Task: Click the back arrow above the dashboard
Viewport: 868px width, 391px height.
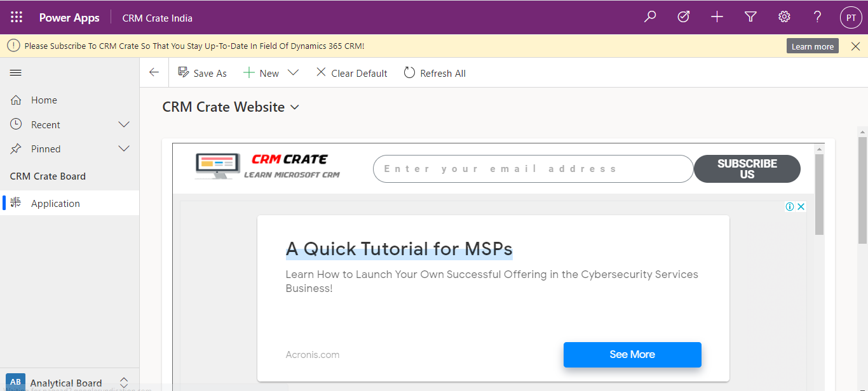Action: (153, 72)
